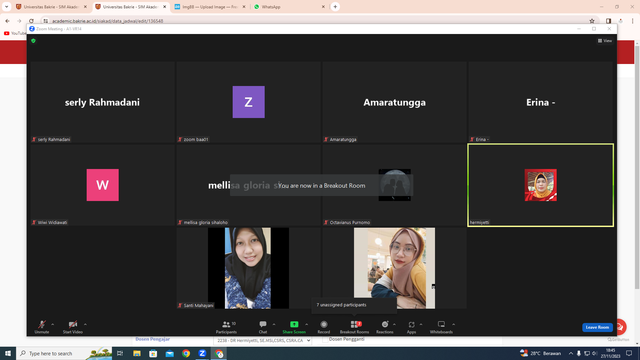Image resolution: width=640 pixels, height=360 pixels.
Task: Expand Apps options arrow
Action: 421,324
